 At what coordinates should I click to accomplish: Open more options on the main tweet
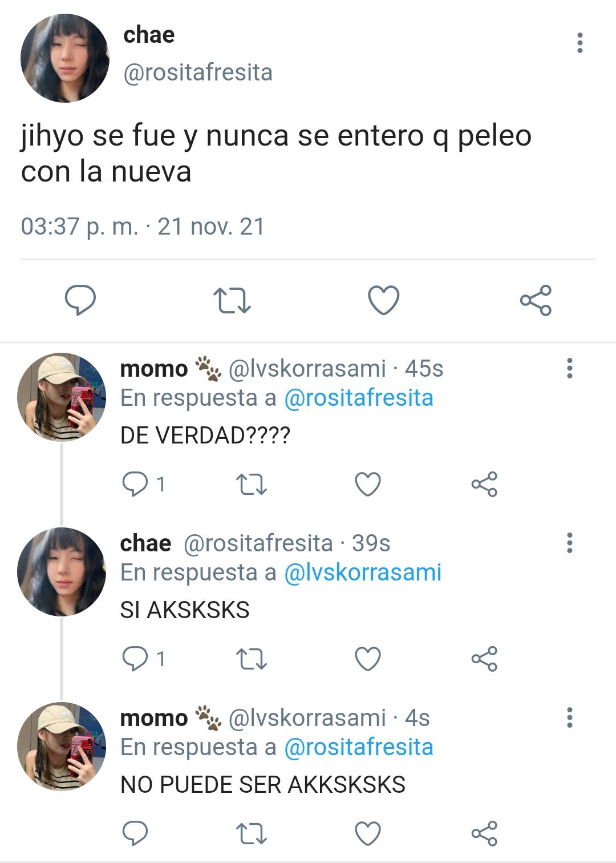[x=580, y=43]
